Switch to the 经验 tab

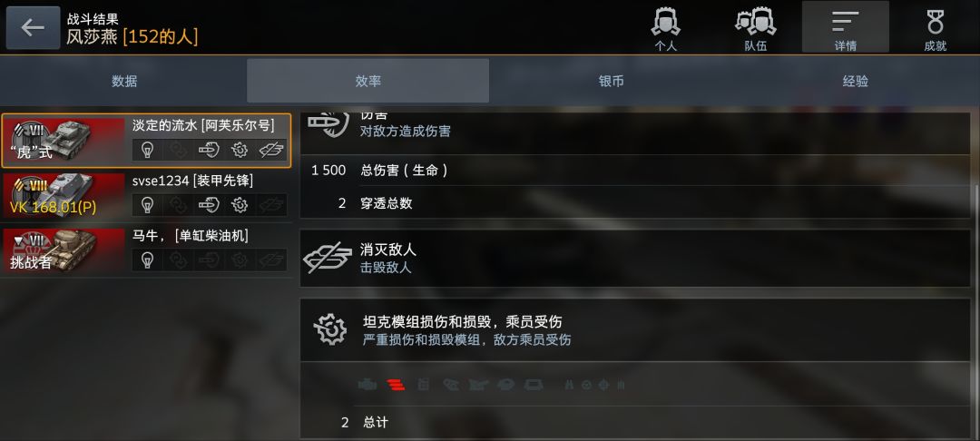point(856,81)
